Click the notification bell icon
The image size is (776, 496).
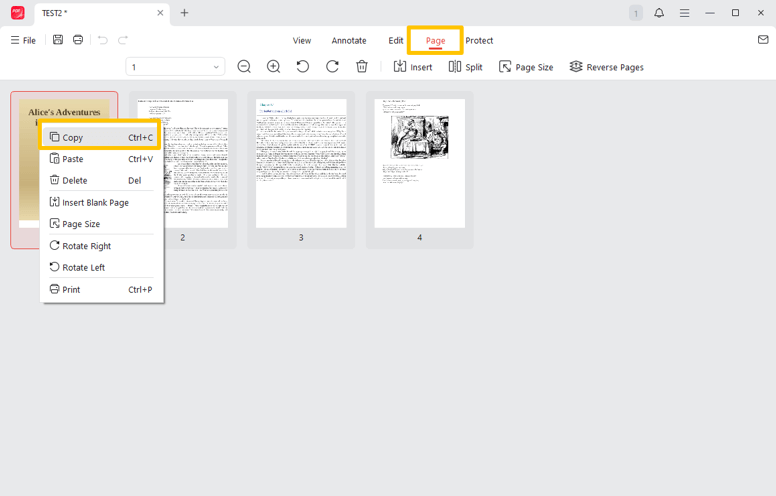659,13
